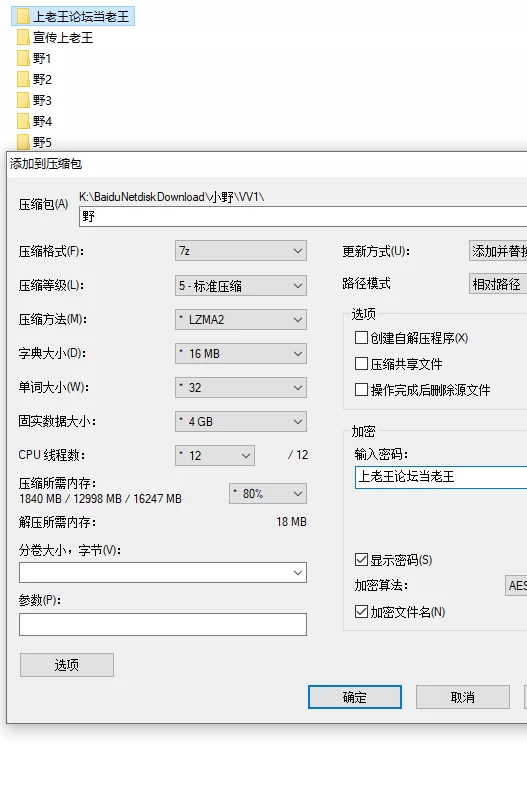Screen dimensions: 527x800
Task: Open the LZMA2 压缩方法 dropdown
Action: tap(241, 320)
